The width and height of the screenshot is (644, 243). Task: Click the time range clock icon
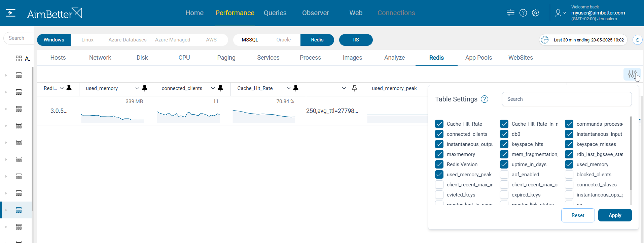click(x=545, y=40)
